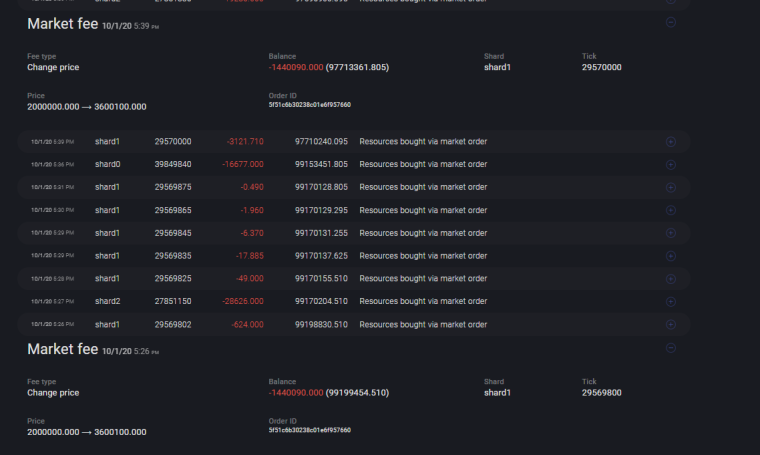Click price change text in 5:39 PM fee
This screenshot has width=760, height=455.
(x=87, y=107)
